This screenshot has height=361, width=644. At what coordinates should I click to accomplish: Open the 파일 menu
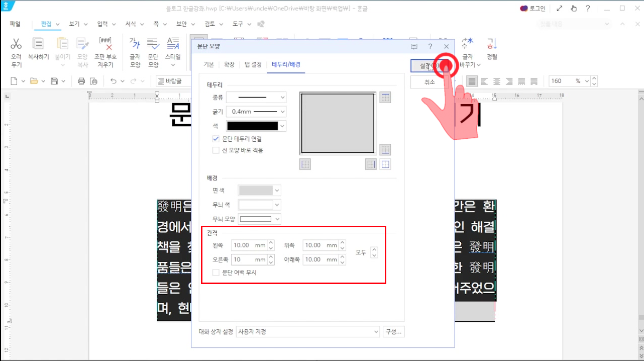coord(15,24)
